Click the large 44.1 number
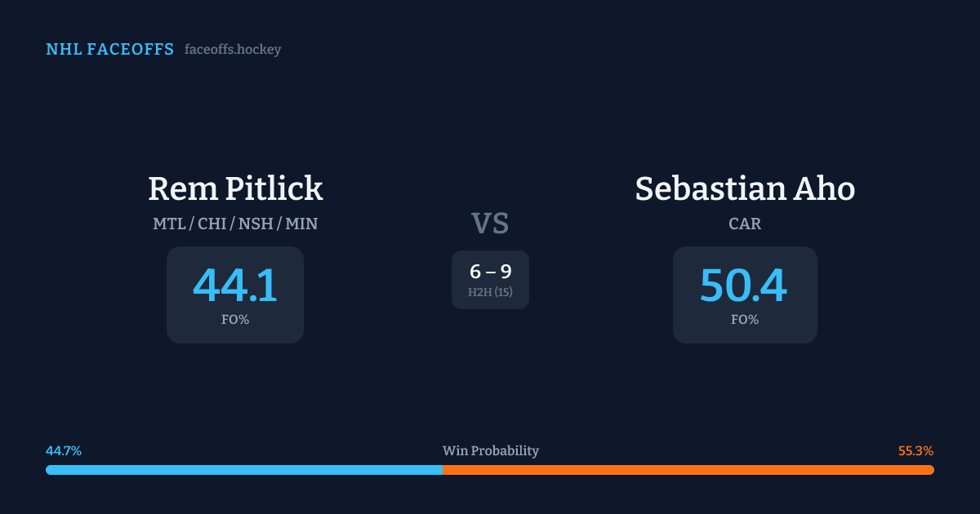 (235, 286)
